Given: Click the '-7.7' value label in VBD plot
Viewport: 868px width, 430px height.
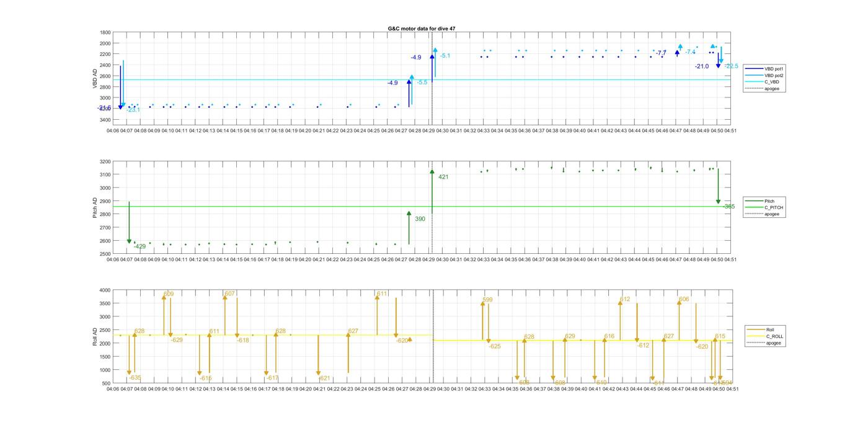Looking at the screenshot, I should 662,53.
